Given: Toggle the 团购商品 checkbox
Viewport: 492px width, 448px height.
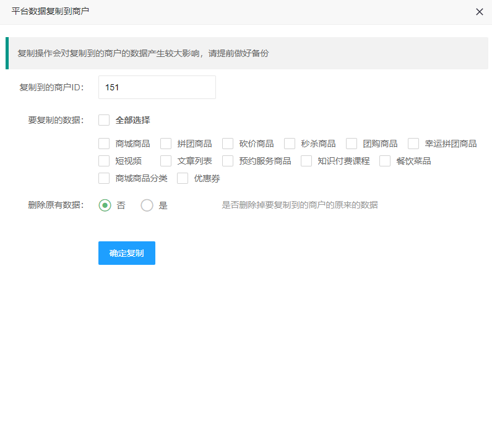Looking at the screenshot, I should click(x=352, y=144).
